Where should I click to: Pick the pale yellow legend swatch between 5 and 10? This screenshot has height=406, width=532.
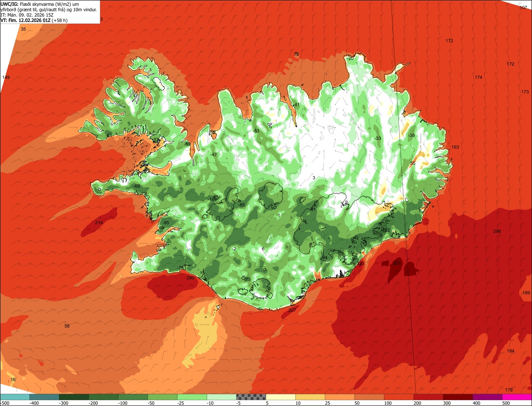coord(281,397)
